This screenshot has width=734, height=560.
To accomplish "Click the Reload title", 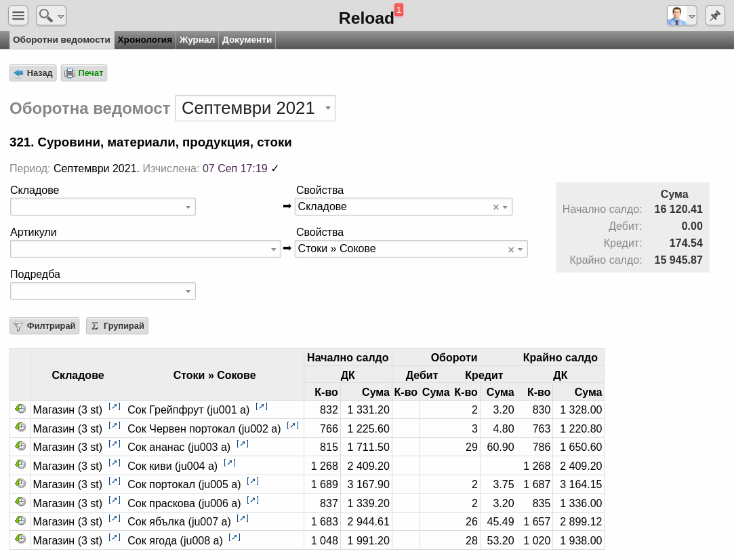I will [367, 18].
